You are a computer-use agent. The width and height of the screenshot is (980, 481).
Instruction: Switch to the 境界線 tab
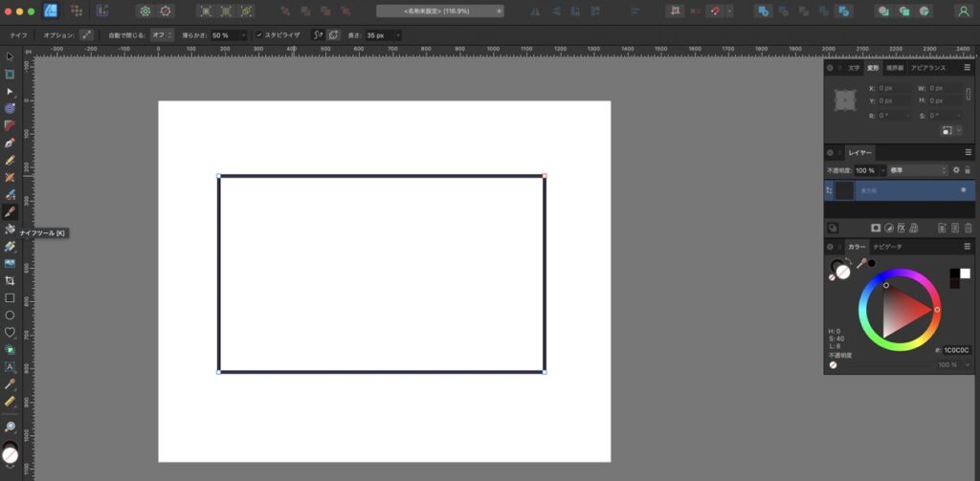894,68
